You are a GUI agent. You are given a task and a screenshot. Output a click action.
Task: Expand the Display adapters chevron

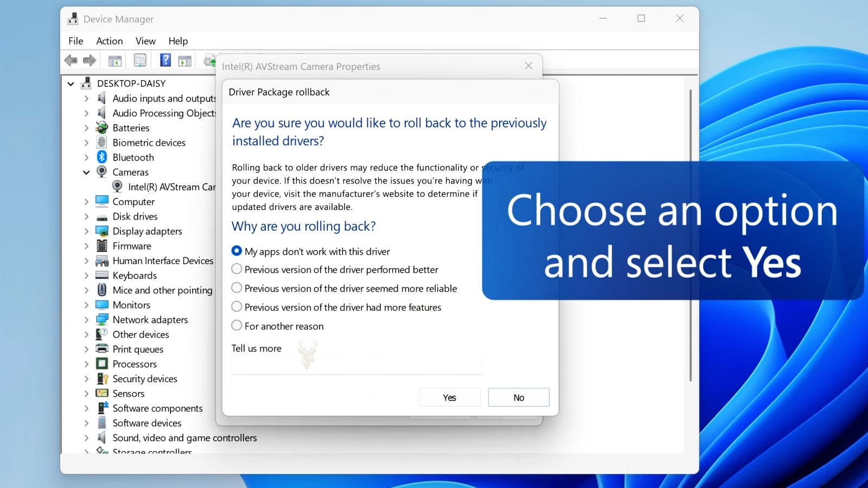point(86,231)
